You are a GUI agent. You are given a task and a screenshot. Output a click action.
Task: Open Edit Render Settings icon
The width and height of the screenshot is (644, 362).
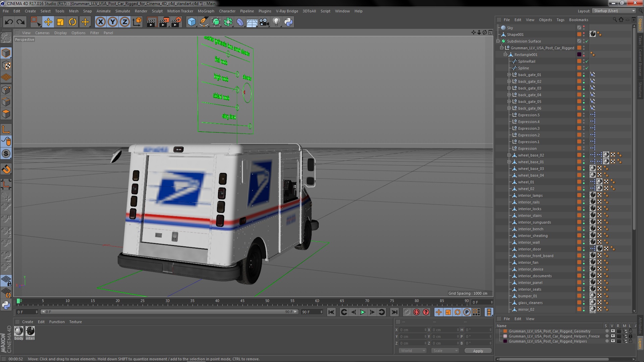coord(176,22)
